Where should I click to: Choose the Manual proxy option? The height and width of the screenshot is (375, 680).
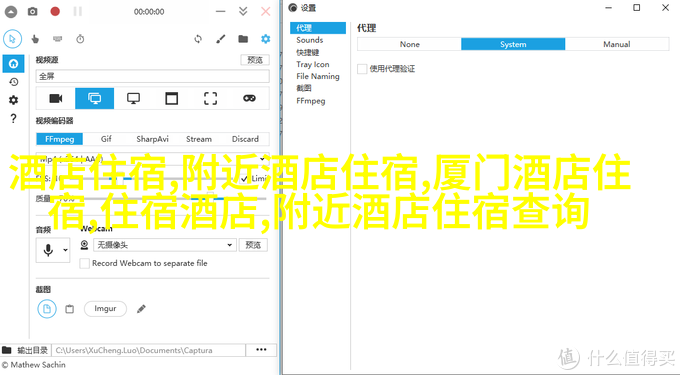617,44
